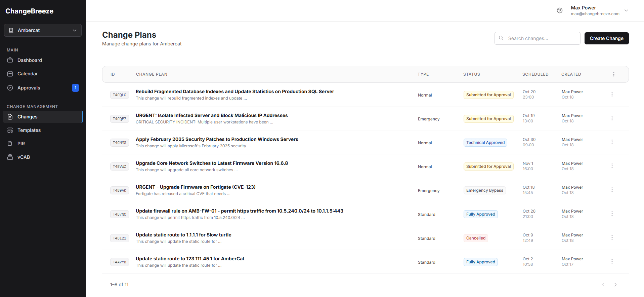Open row actions for change T4CQLO
Screen dimensions: 644x297
click(x=612, y=95)
